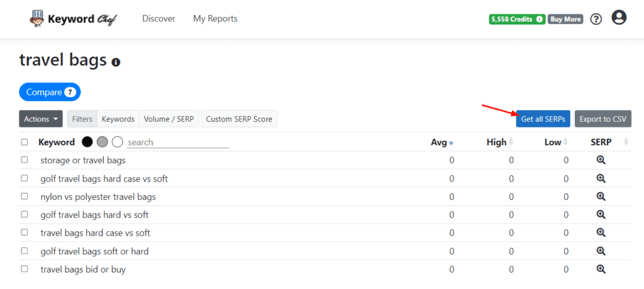Click the Get all SERPs button
Screen dimensions: 644x289
click(543, 119)
